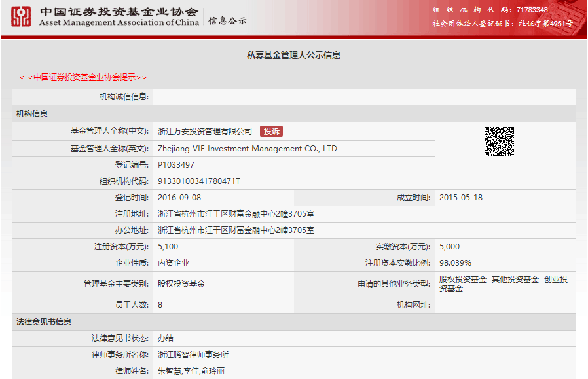Click the 律师事务所名称 label
The height and width of the screenshot is (379, 588).
120,355
